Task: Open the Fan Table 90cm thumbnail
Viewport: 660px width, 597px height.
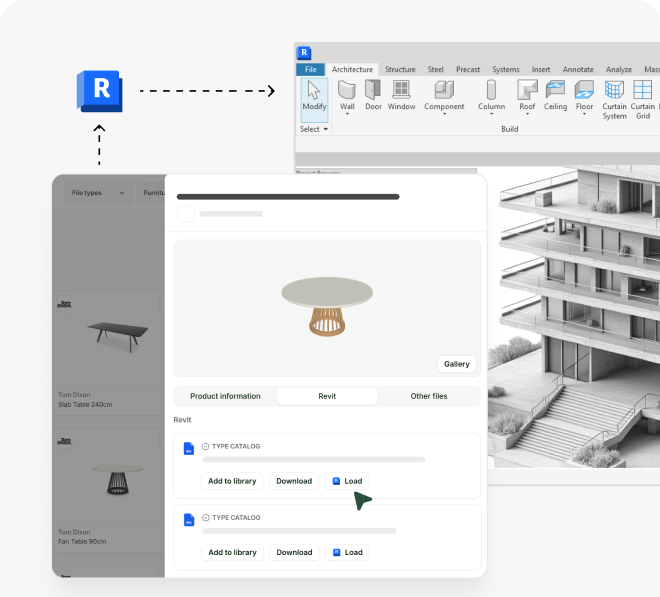Action: [x=117, y=479]
